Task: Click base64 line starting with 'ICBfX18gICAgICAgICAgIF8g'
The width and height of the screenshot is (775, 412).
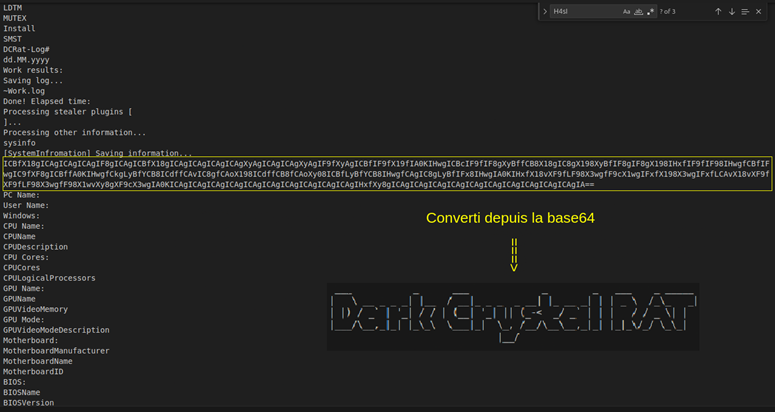Action: tap(387, 163)
